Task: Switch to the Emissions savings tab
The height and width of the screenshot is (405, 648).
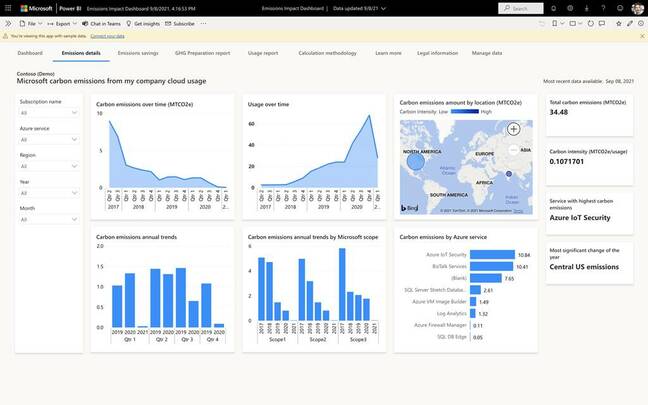Action: click(x=138, y=53)
